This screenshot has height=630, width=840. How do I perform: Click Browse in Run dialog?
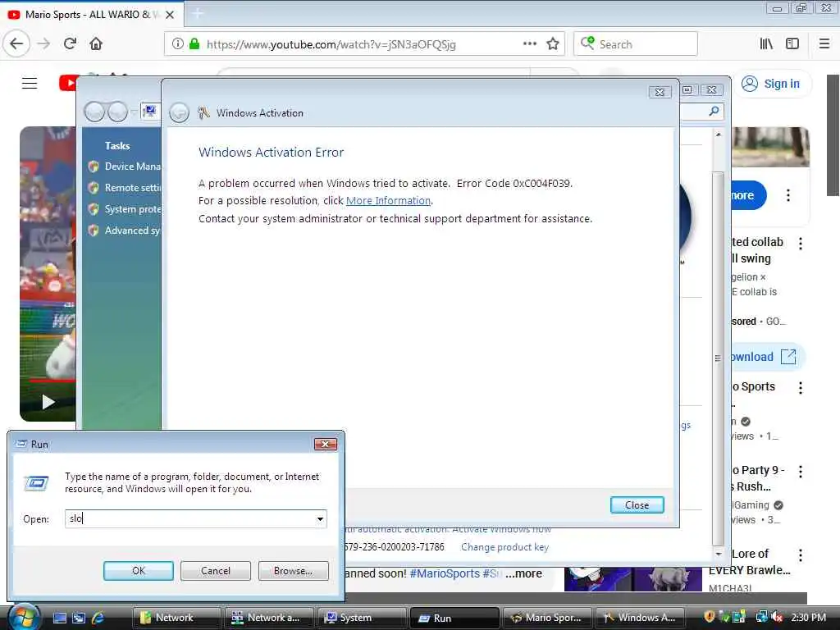pyautogui.click(x=293, y=571)
